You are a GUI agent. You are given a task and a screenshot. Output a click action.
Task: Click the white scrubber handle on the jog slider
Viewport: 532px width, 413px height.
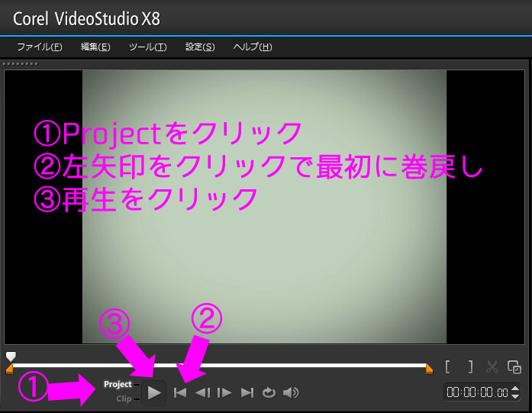tap(11, 357)
